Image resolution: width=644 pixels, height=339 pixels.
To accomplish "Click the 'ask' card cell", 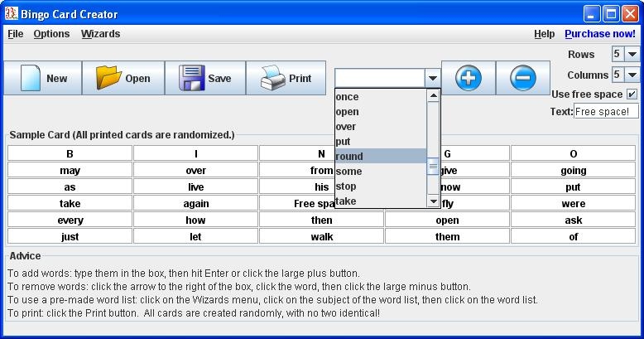I will [x=574, y=220].
